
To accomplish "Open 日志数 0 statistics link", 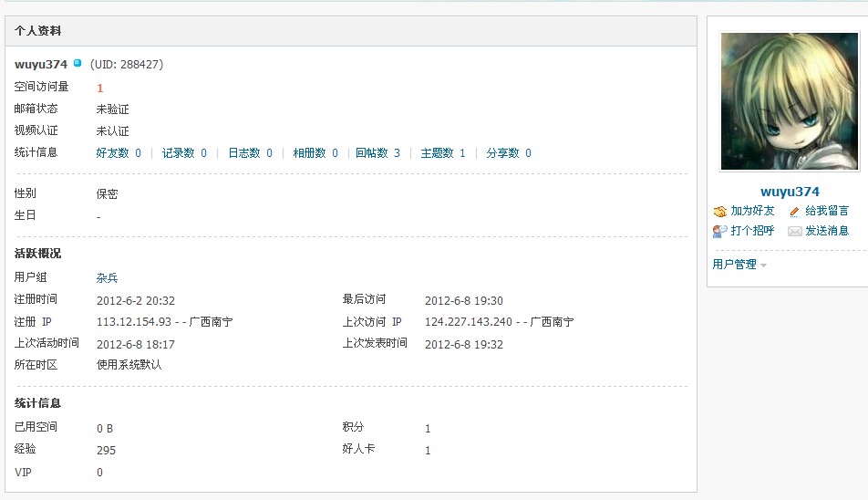I will click(x=250, y=152).
